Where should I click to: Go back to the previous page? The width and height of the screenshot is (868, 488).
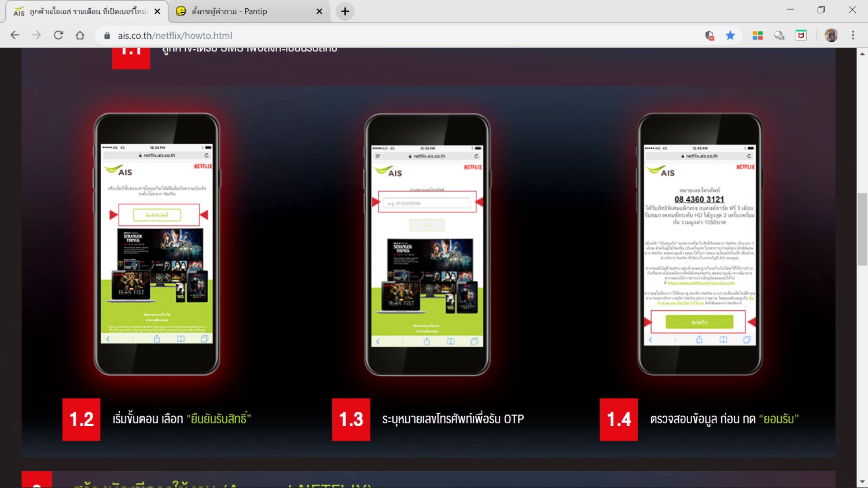coord(15,35)
